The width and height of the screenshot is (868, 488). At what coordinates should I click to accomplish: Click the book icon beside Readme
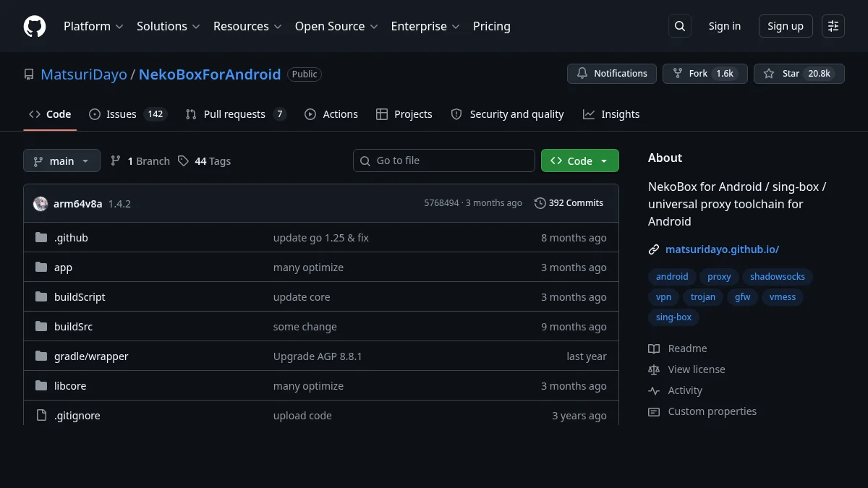[x=654, y=348]
